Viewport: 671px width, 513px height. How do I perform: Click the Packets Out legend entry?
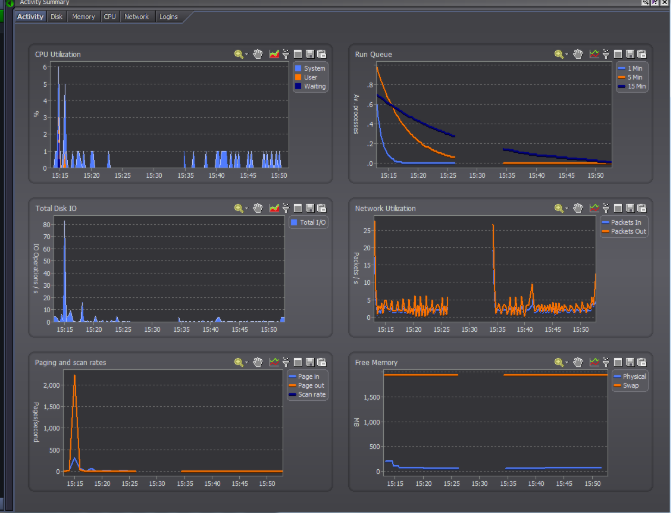(626, 231)
